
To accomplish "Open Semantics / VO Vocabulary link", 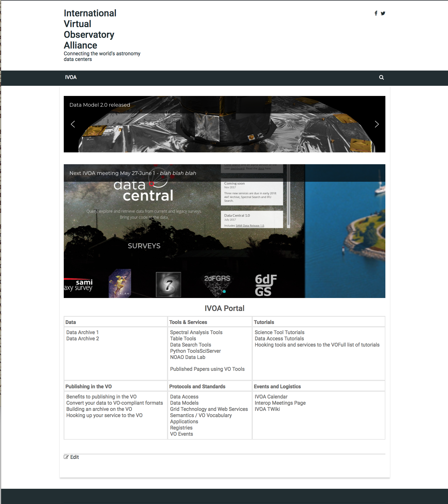I will pyautogui.click(x=201, y=415).
